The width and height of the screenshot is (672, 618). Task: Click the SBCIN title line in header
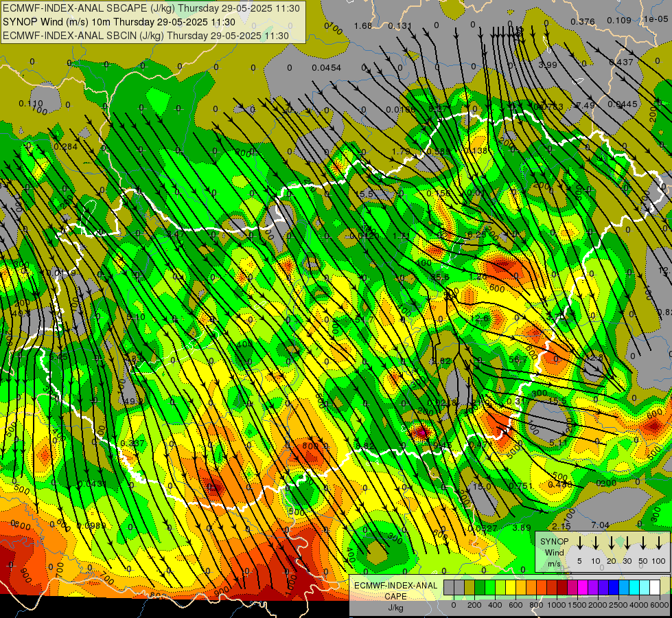pos(146,36)
